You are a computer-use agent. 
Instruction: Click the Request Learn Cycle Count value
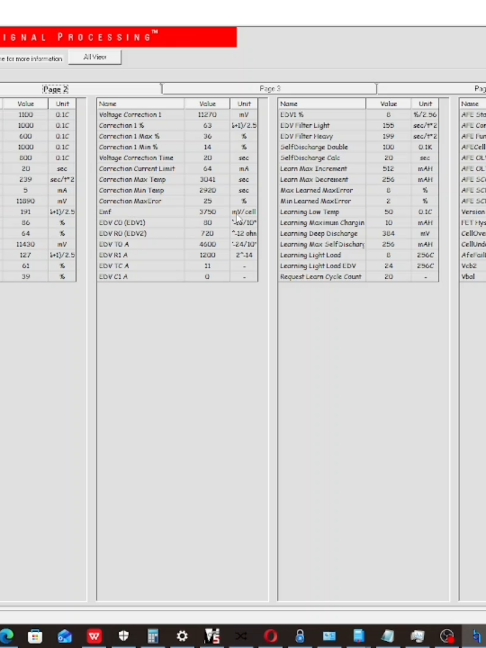click(388, 276)
